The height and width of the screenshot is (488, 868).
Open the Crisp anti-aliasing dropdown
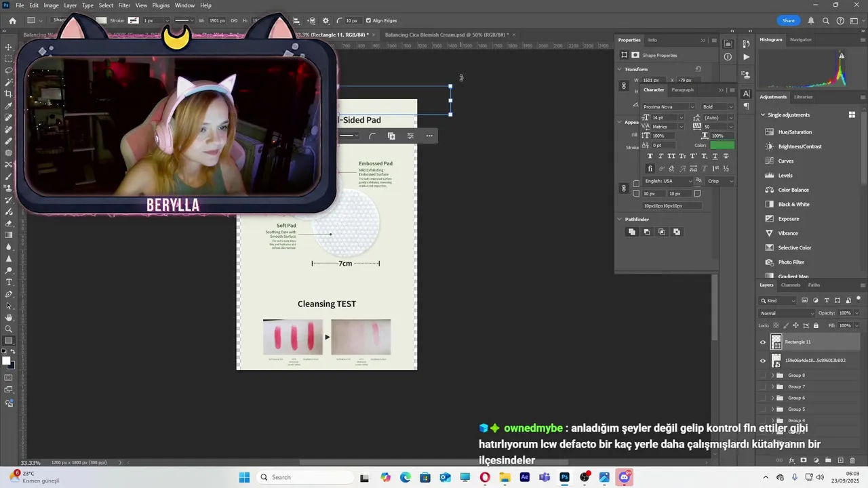[x=720, y=181]
